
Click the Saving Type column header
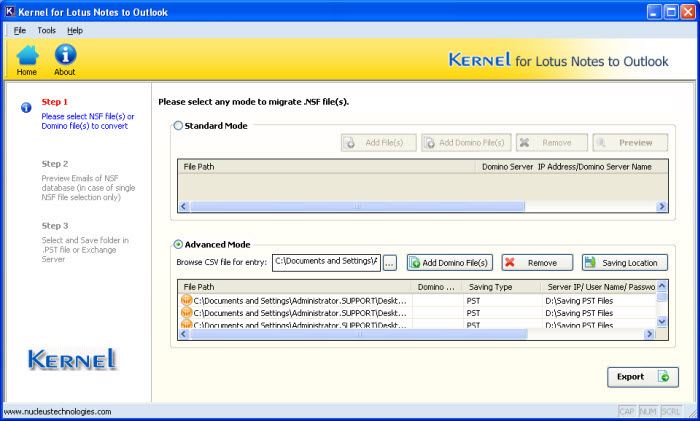pyautogui.click(x=500, y=287)
